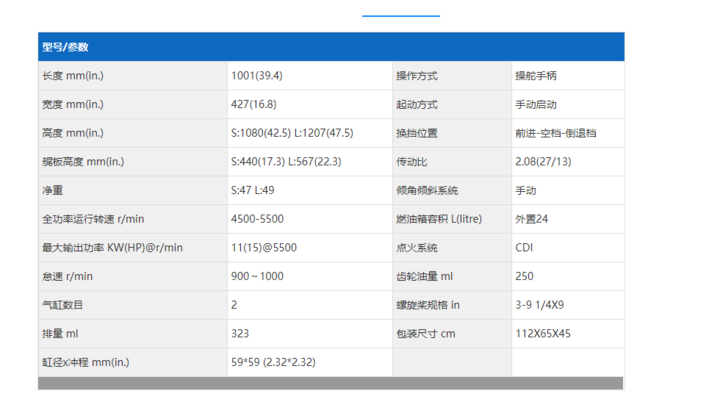Image resolution: width=720 pixels, height=402 pixels.
Task: Click the gear ratio value 2.08(27/13)
Action: pos(543,161)
